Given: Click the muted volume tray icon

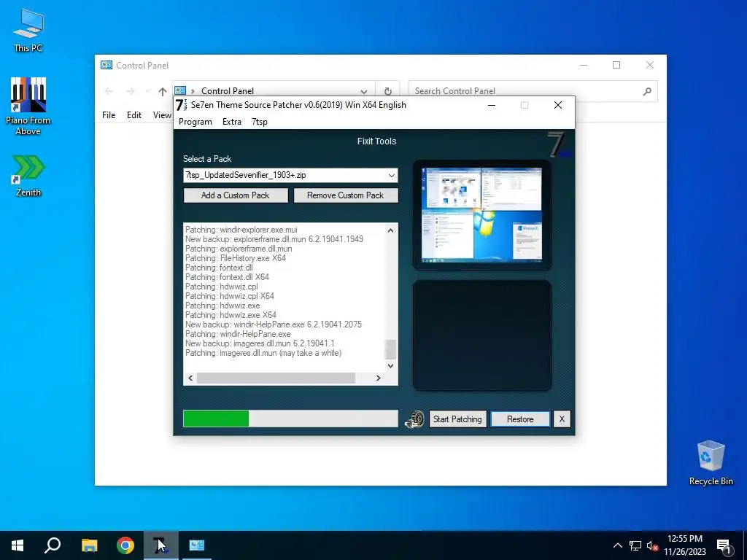Looking at the screenshot, I should tap(652, 545).
